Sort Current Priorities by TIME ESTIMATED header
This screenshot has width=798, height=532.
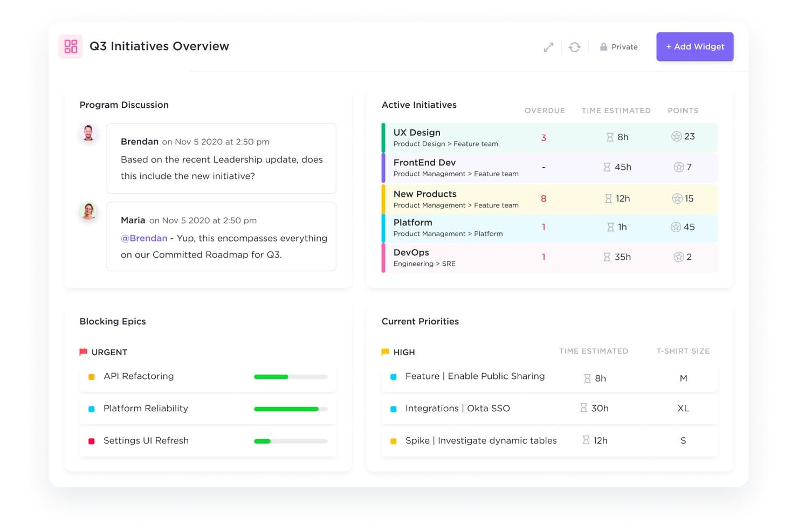tap(593, 351)
